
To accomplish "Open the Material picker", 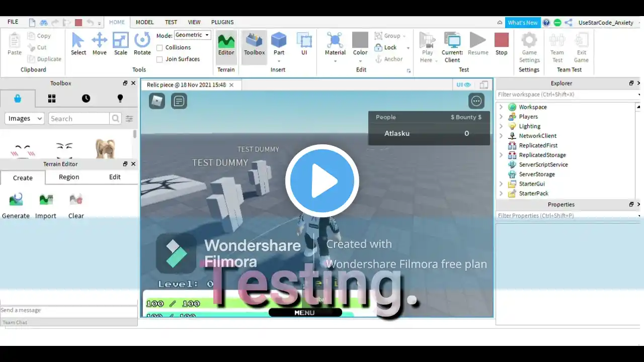I will 335,44.
